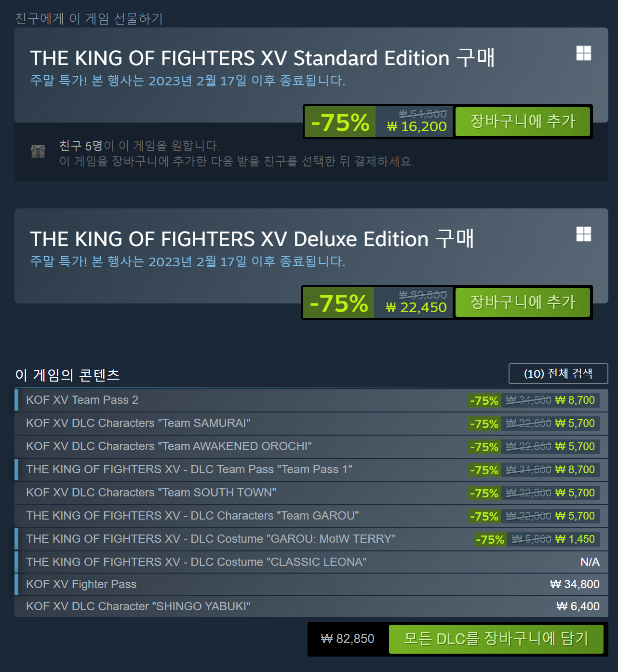Open KOF XV Team Pass 2 DLC
This screenshot has height=672, width=618.
82,400
